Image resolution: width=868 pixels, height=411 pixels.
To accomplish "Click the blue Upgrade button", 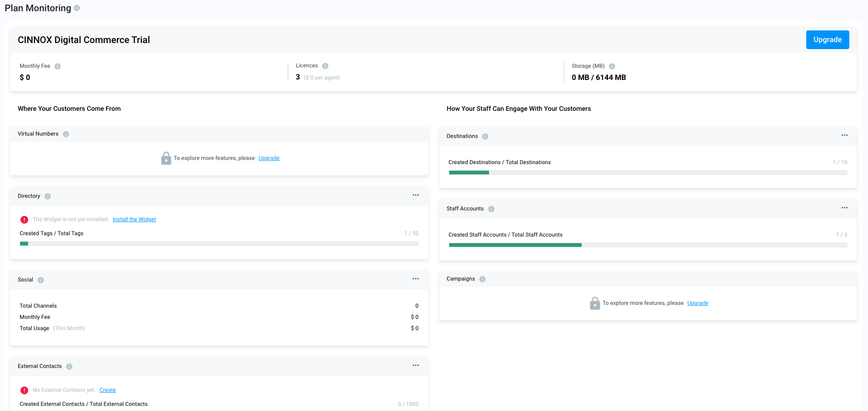I will [827, 40].
